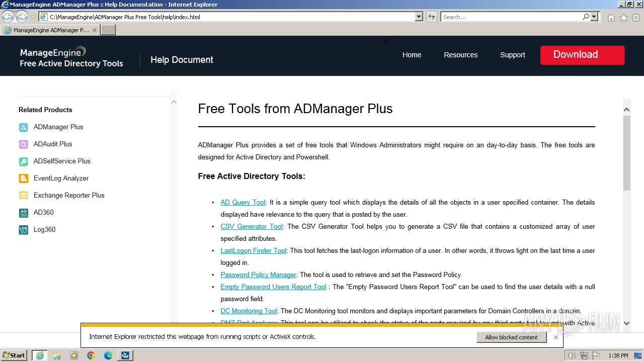Image resolution: width=644 pixels, height=362 pixels.
Task: Launch Chrome from the taskbar
Action: click(91, 355)
